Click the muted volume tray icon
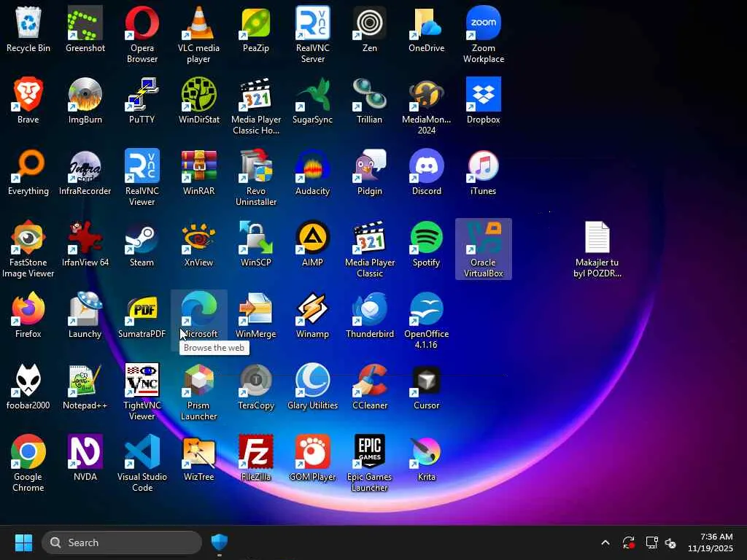This screenshot has height=560, width=747. [671, 542]
